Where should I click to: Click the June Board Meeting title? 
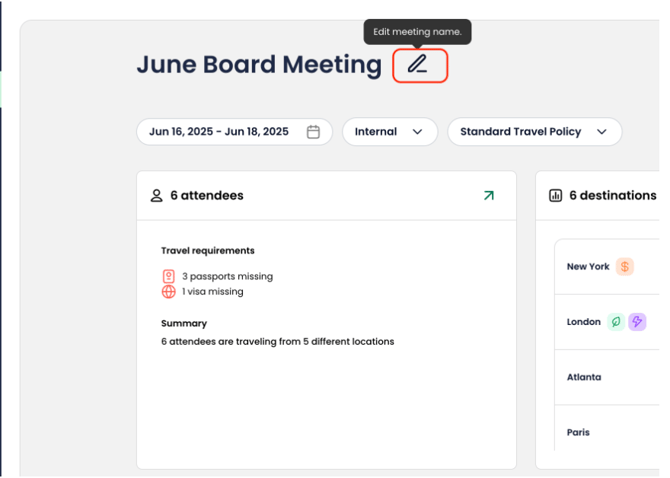tap(259, 65)
